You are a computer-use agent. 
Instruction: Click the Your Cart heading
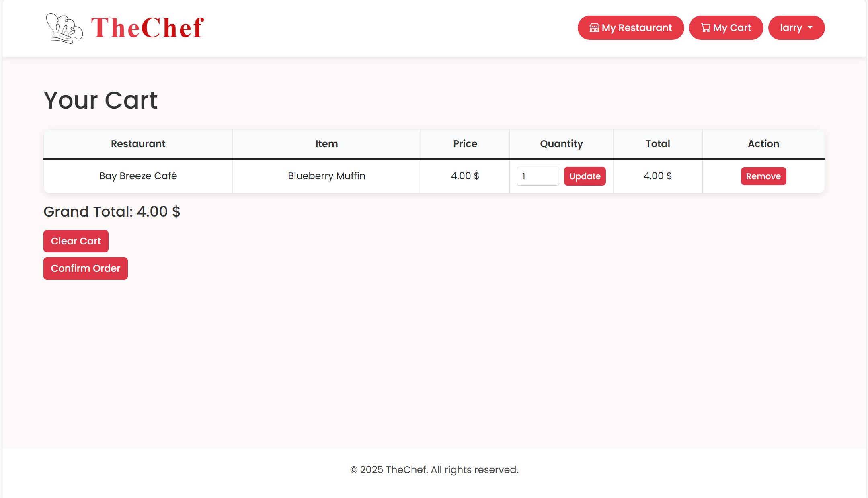pyautogui.click(x=101, y=100)
